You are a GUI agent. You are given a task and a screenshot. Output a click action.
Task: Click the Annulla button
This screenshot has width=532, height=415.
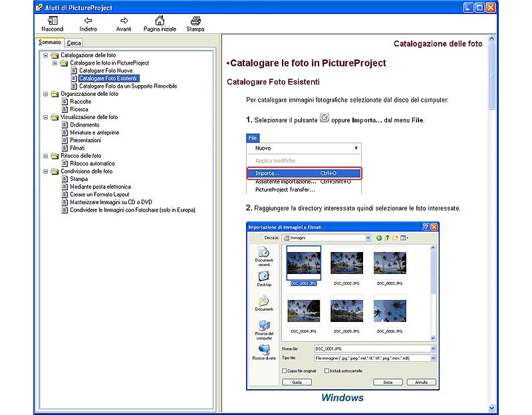tap(421, 382)
